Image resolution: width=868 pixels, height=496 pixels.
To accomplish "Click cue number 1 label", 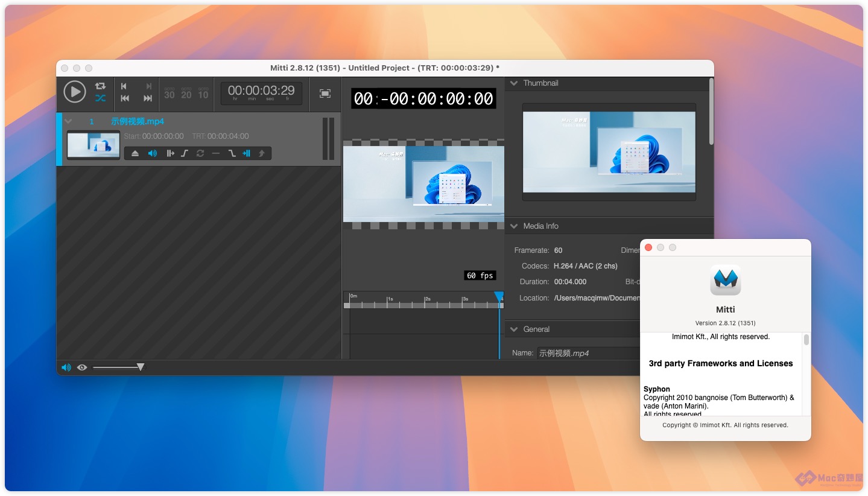I will pos(92,122).
